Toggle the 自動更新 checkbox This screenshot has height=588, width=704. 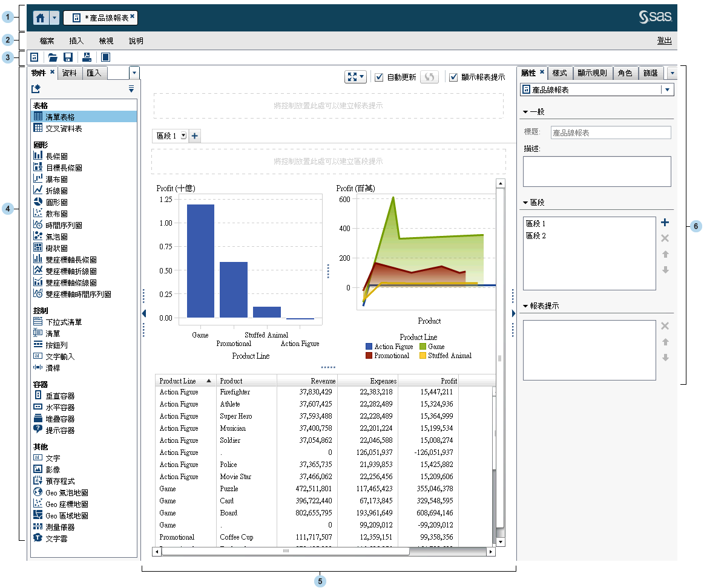[379, 77]
